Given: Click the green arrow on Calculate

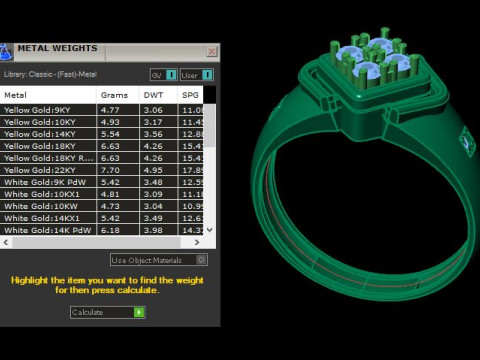Looking at the screenshot, I should click(x=139, y=312).
